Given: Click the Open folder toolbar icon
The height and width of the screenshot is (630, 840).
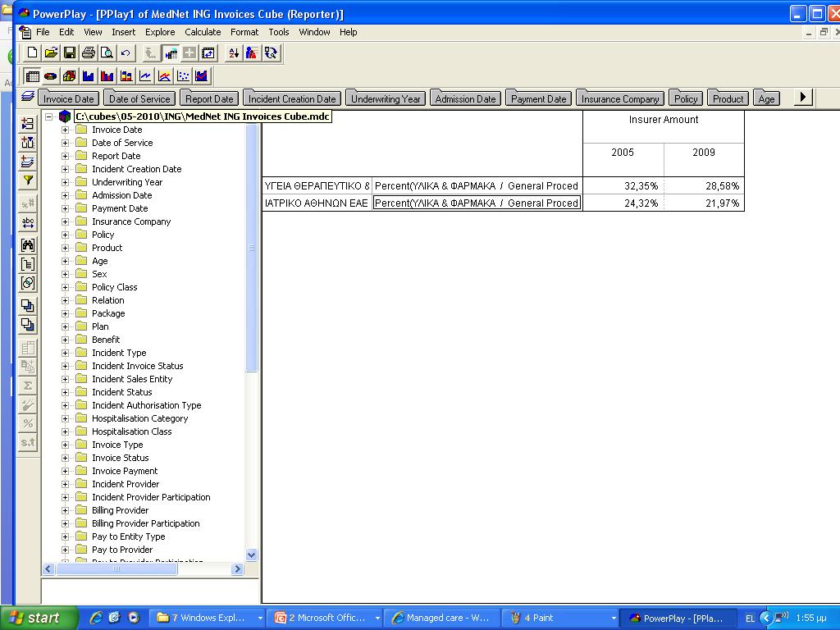Looking at the screenshot, I should tap(51, 52).
